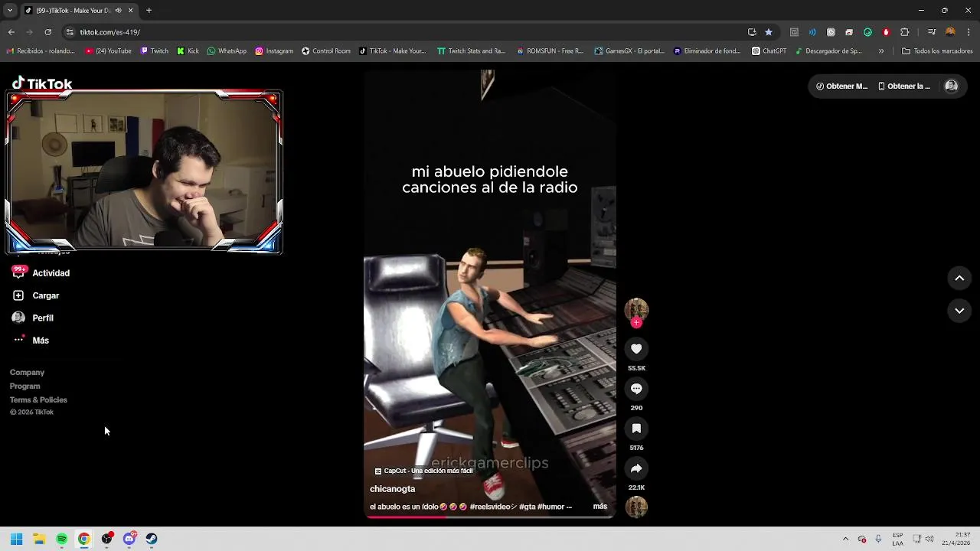
Task: Click the Obtener la app button
Action: [x=904, y=86]
